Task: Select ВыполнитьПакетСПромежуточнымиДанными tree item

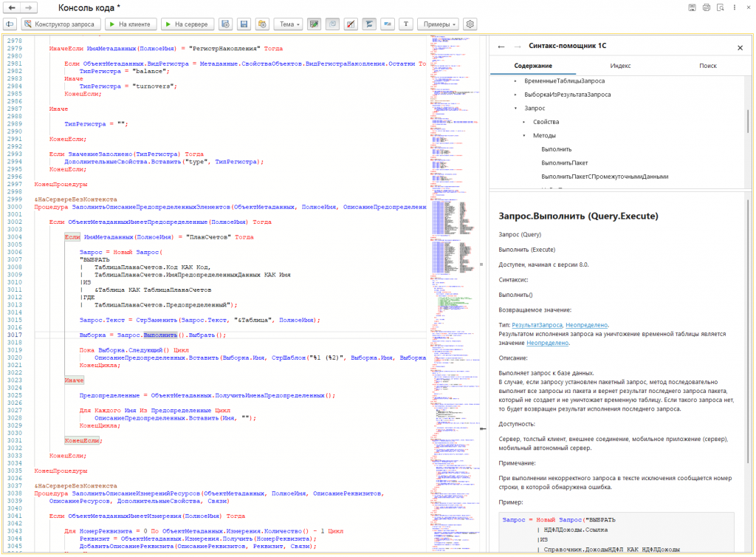Action: 605,177
